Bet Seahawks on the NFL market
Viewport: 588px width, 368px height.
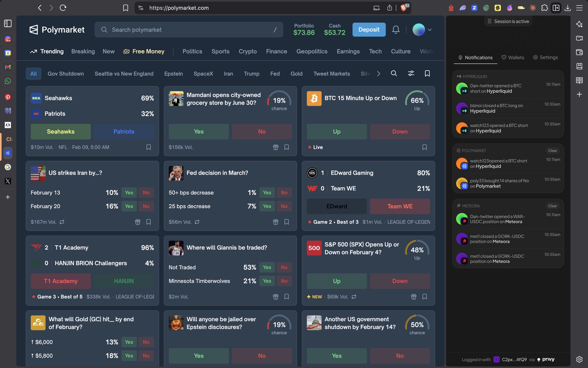click(61, 131)
